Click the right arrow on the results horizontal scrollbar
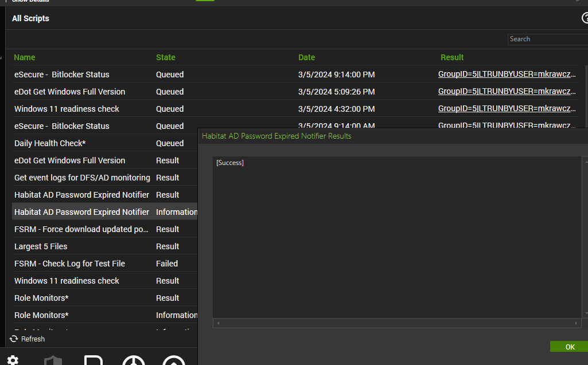 click(x=577, y=323)
